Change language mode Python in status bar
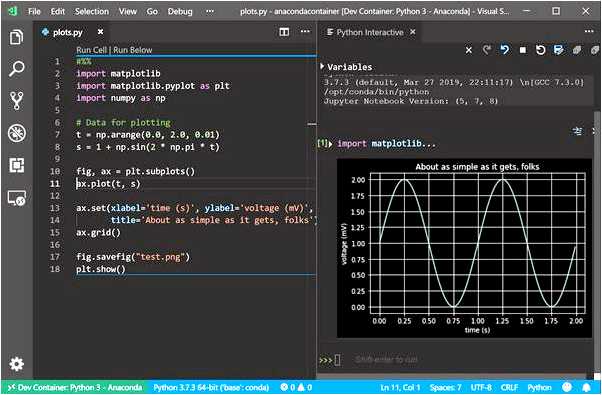Viewport: 602px width, 395px height. click(539, 387)
